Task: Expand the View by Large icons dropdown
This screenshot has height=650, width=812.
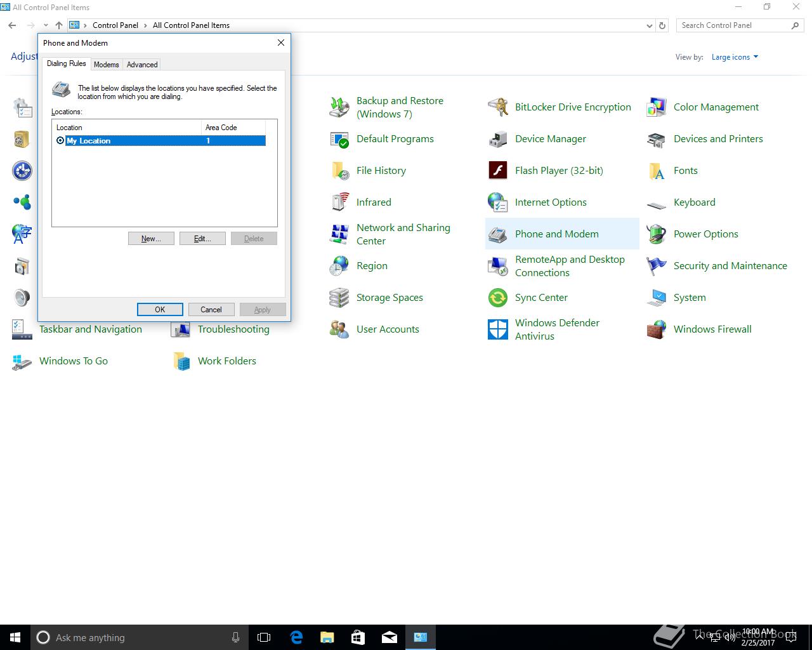Action: (735, 57)
